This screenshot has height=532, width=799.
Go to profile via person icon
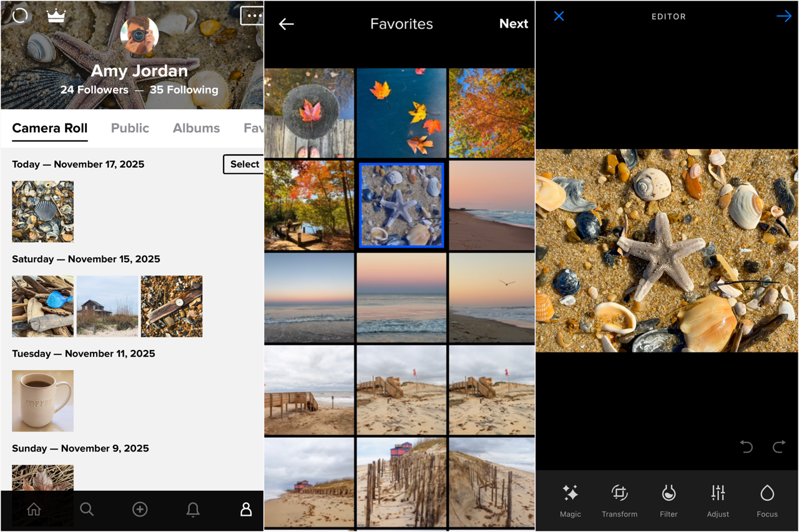[x=246, y=510]
